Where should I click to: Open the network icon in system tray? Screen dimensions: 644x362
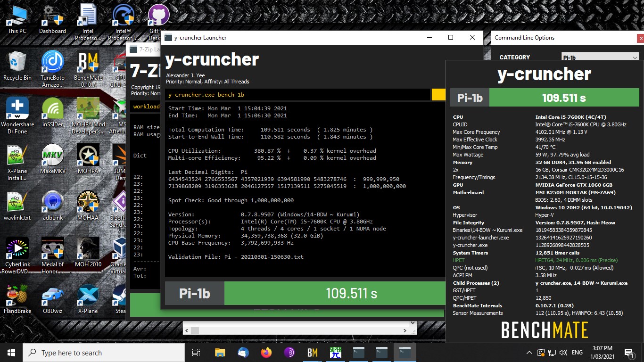pos(551,353)
